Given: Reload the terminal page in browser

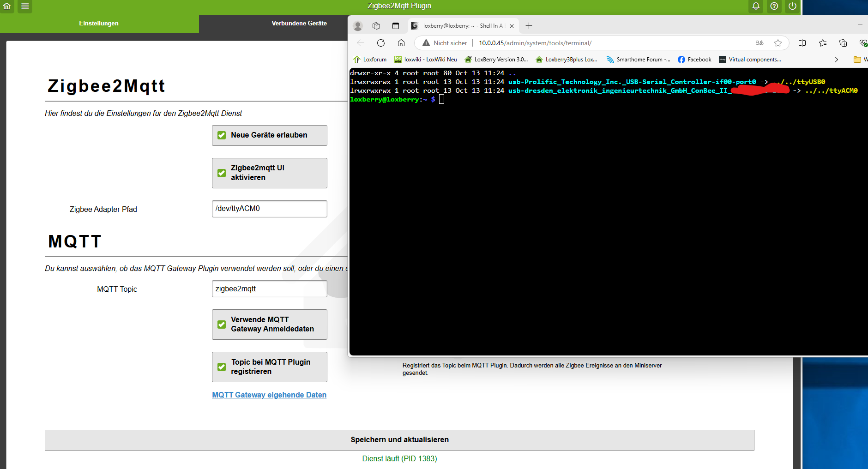Looking at the screenshot, I should click(x=381, y=43).
